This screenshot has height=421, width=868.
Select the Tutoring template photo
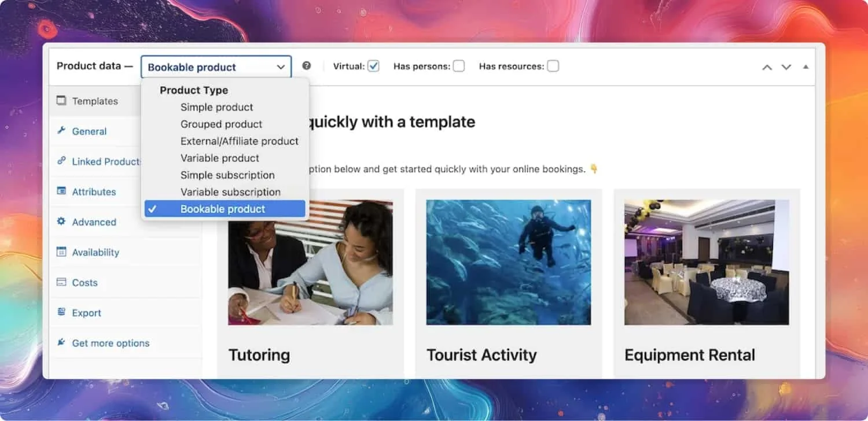click(x=311, y=263)
